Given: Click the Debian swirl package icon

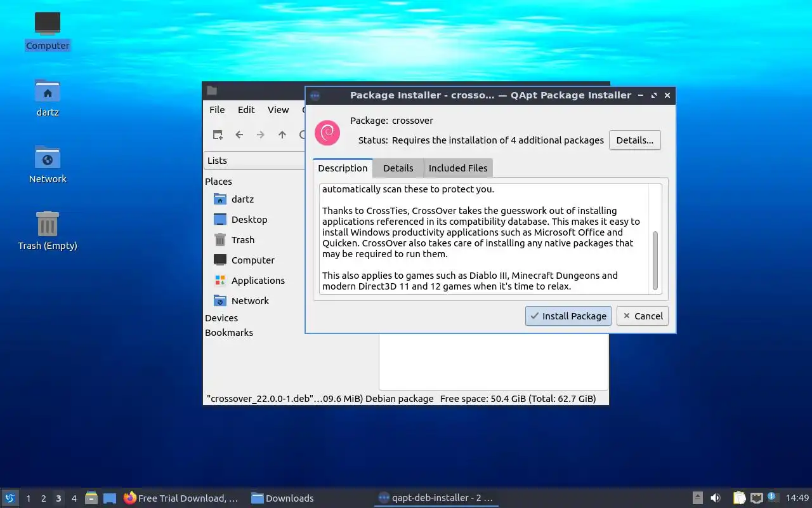Looking at the screenshot, I should [x=327, y=133].
